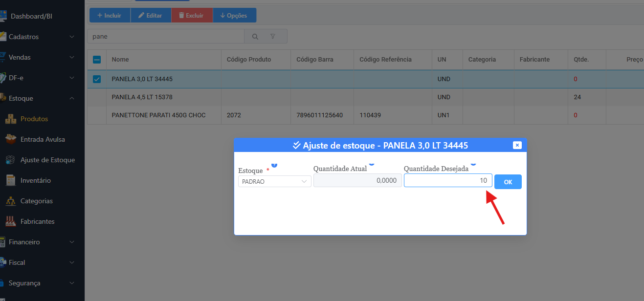Go to Dashboard/BI
644x301 pixels.
point(31,16)
